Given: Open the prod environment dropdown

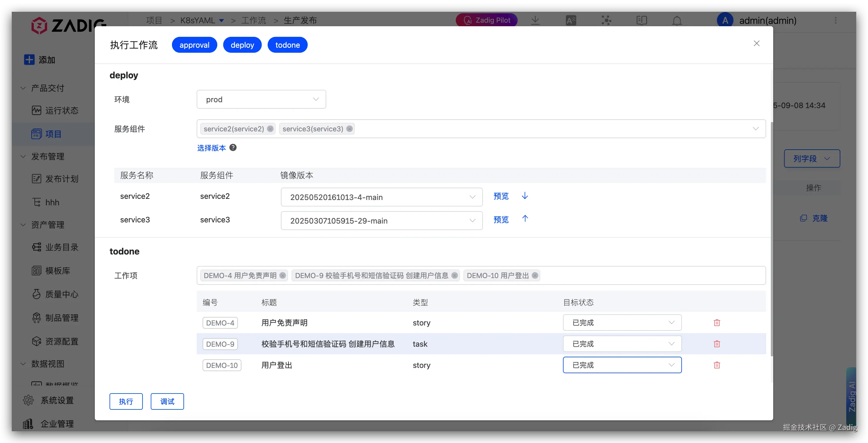Looking at the screenshot, I should coord(261,100).
